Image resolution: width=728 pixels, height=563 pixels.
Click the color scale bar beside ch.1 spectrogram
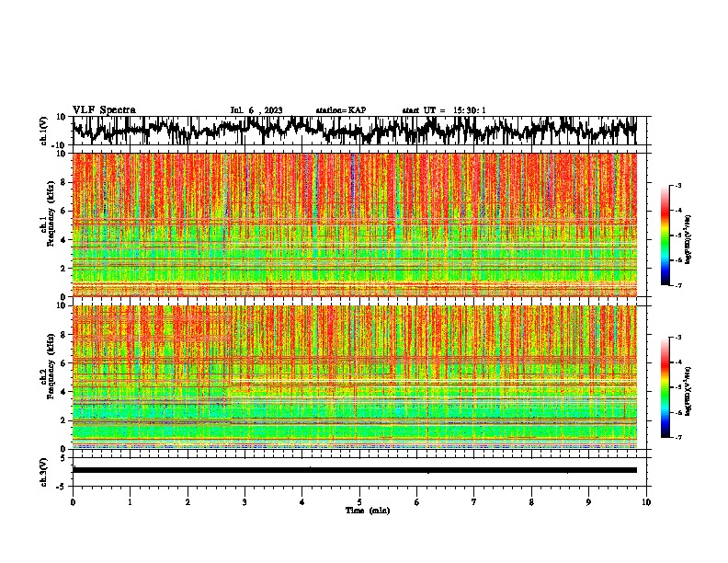pyautogui.click(x=665, y=236)
